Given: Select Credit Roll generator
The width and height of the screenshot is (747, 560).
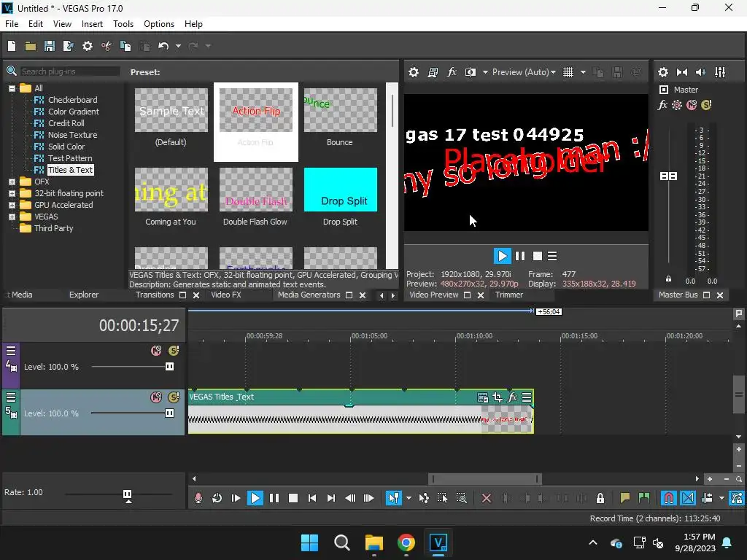Looking at the screenshot, I should click(x=66, y=123).
